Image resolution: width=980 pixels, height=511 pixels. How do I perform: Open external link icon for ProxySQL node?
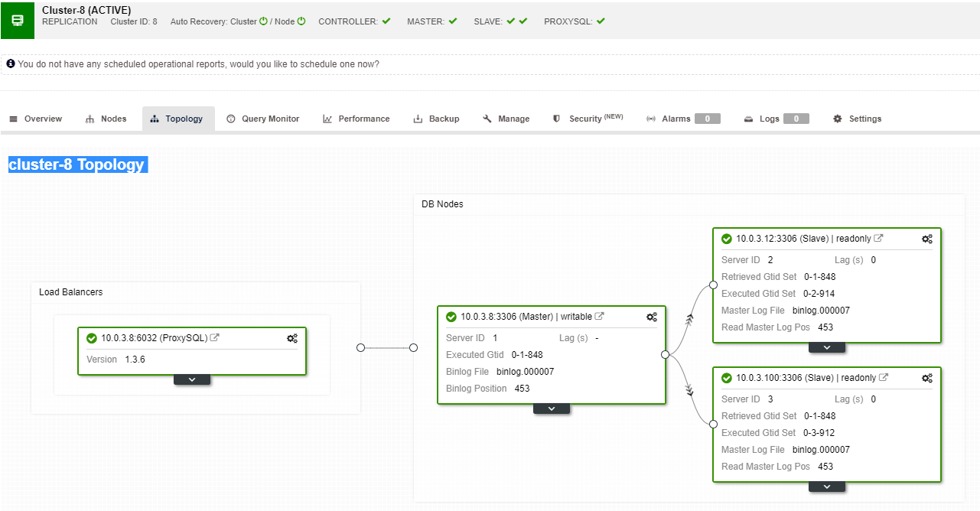215,337
